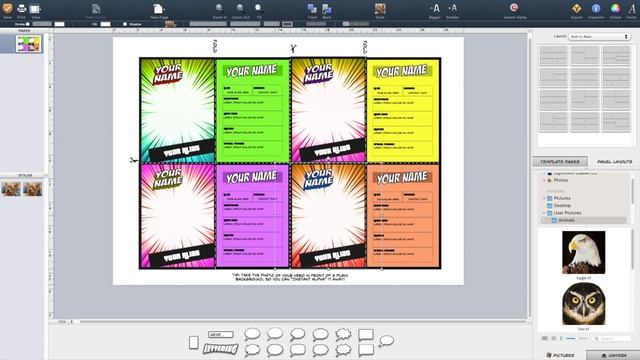Open the Inspector panel

(x=596, y=8)
